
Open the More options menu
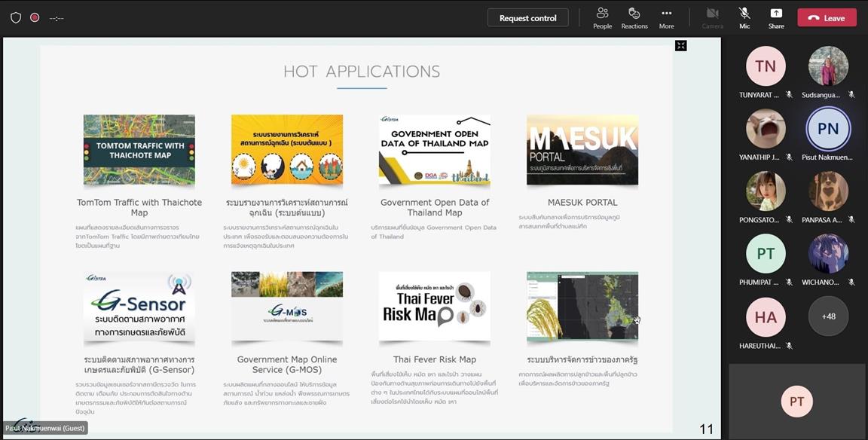click(x=667, y=18)
